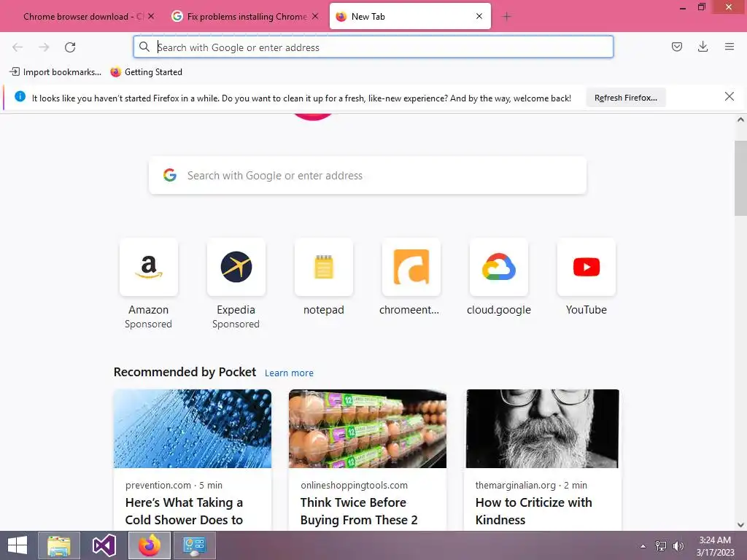The image size is (747, 560).
Task: Open the YouTube shortcut tile
Action: (587, 267)
